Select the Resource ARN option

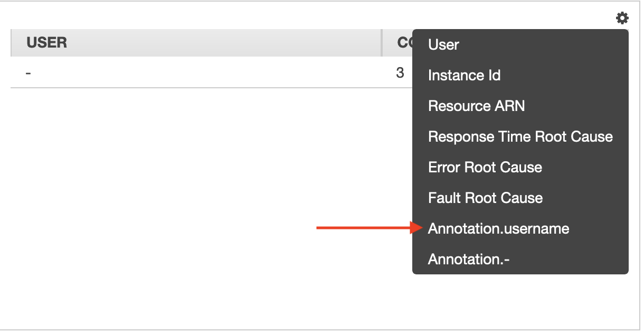point(476,106)
